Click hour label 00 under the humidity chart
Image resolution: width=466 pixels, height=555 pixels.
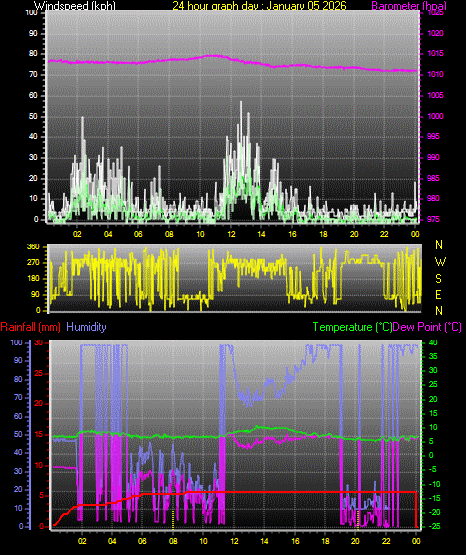416,541
